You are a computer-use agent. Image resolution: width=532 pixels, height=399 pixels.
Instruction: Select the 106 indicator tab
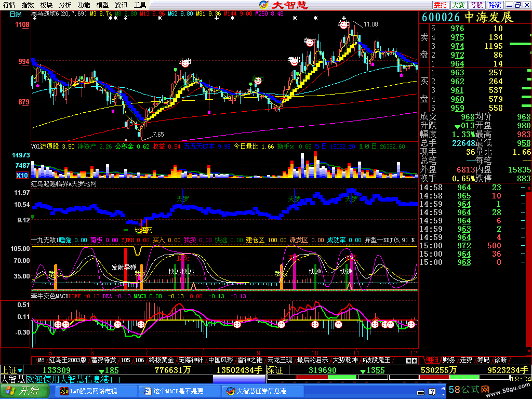139,360
